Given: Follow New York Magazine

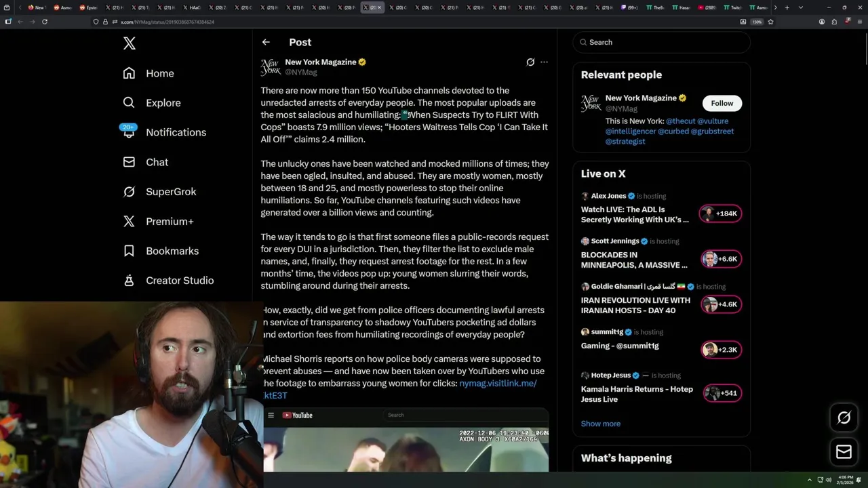Looking at the screenshot, I should 722,103.
